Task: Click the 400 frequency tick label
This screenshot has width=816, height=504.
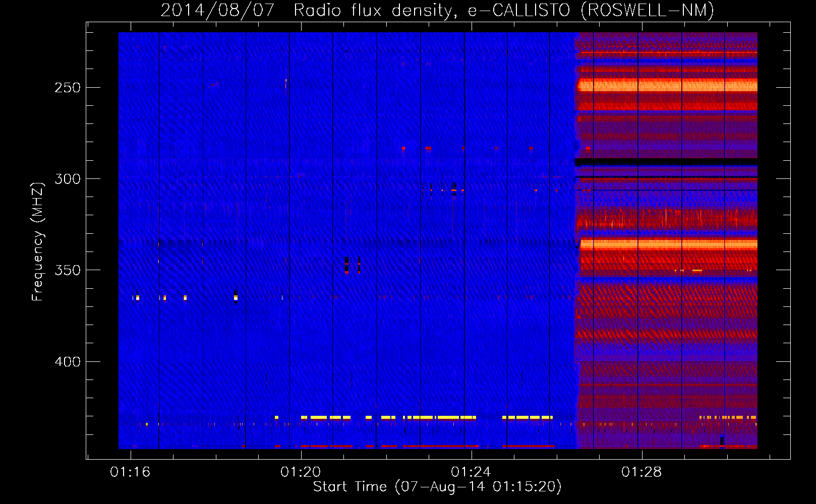Action: tap(68, 362)
